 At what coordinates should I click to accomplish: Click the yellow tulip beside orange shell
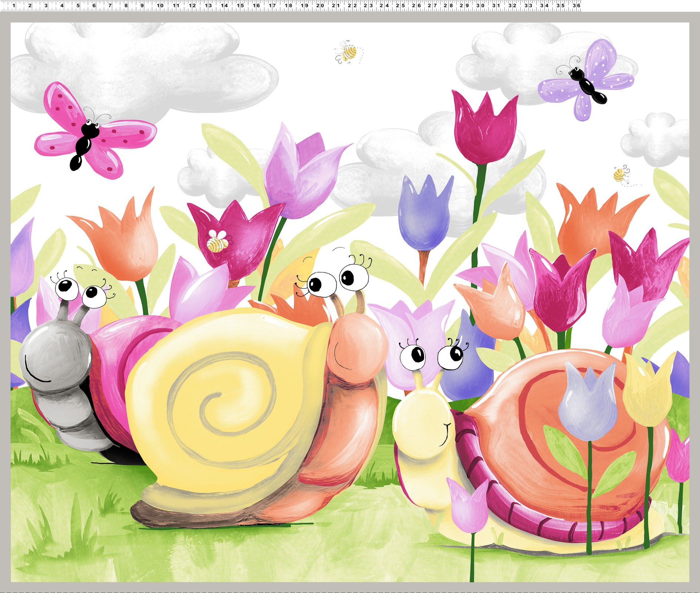(x=648, y=393)
